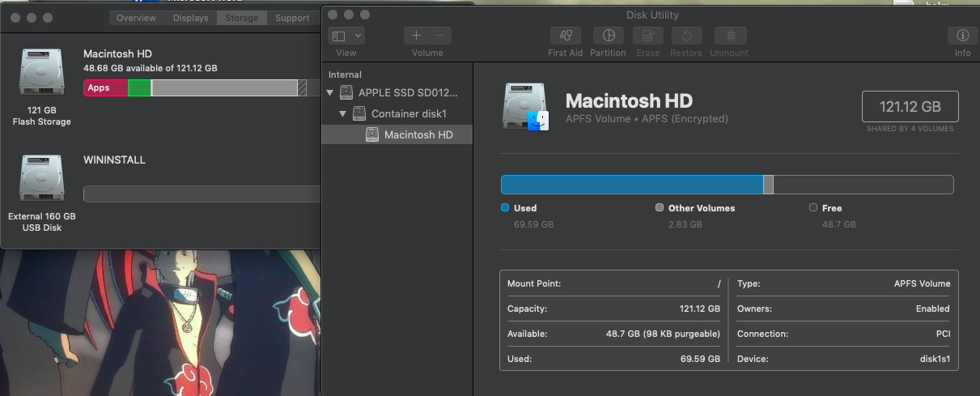Viewport: 980px width, 396px height.
Task: Click the Unmount toolbar icon
Action: tap(730, 36)
